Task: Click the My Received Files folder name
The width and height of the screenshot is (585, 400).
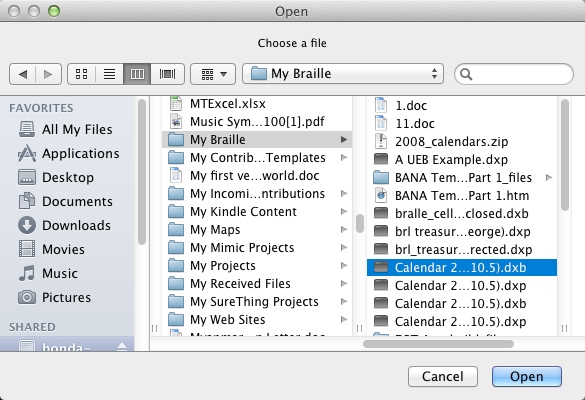Action: 240,284
